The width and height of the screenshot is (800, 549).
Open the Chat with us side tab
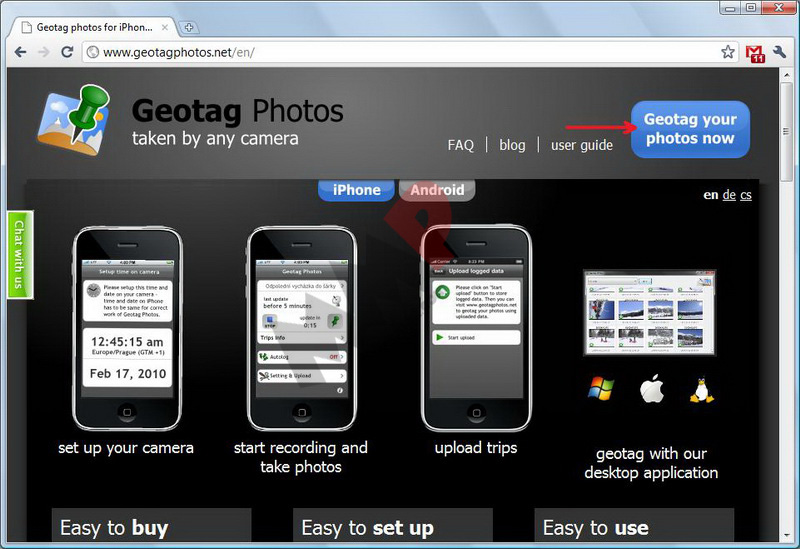click(20, 255)
